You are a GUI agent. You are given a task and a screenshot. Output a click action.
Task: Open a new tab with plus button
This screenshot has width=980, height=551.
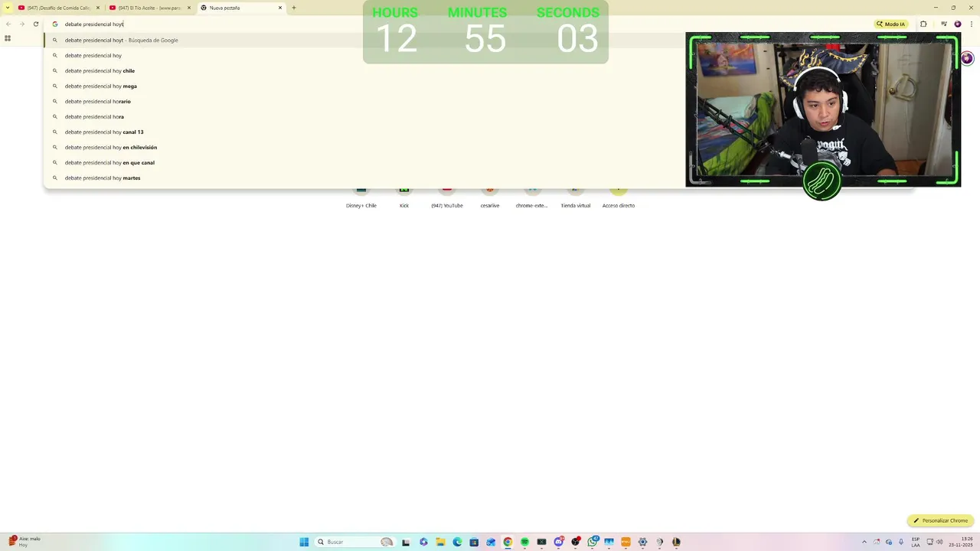coord(294,8)
